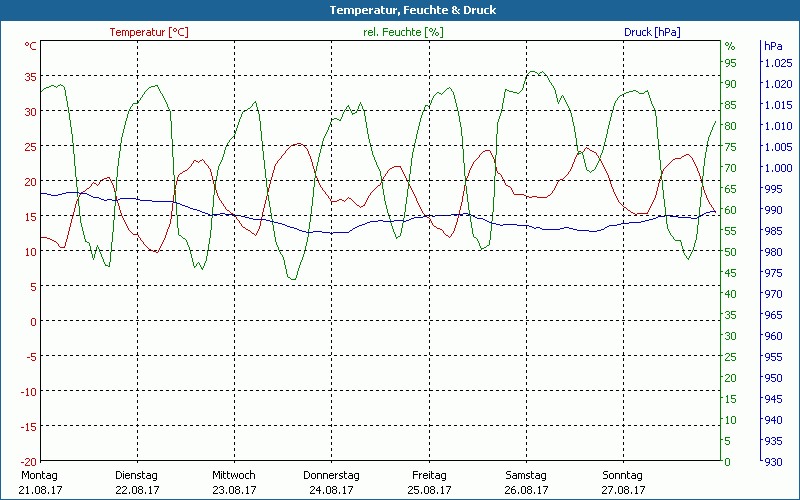Click the date "21.08.17"
800x500 pixels.
coord(40,490)
